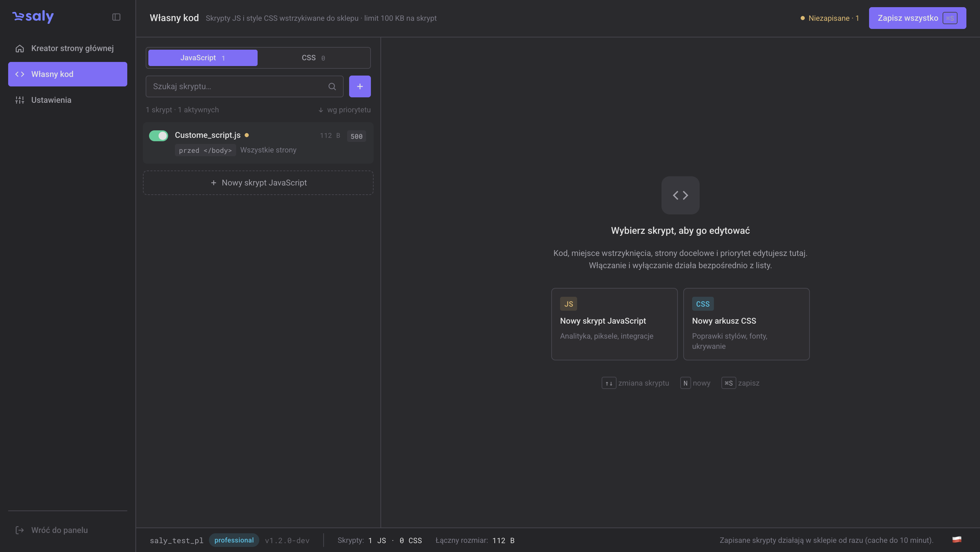Click the 1 skrypt · 1 aktywnych counter
The width and height of the screenshot is (980, 552).
[182, 110]
